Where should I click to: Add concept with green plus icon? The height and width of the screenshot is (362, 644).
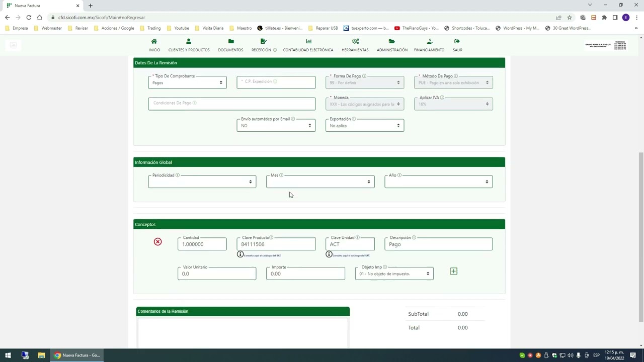[453, 271]
